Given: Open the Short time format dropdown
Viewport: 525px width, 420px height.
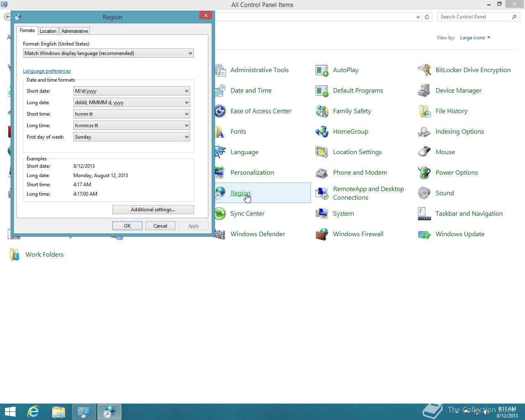Looking at the screenshot, I should coord(132,114).
